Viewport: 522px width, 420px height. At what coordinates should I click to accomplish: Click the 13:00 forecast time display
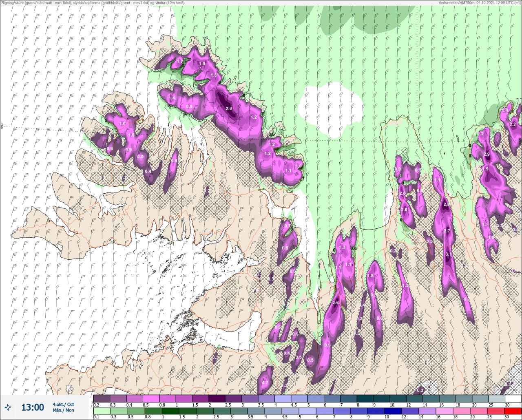pyautogui.click(x=33, y=407)
